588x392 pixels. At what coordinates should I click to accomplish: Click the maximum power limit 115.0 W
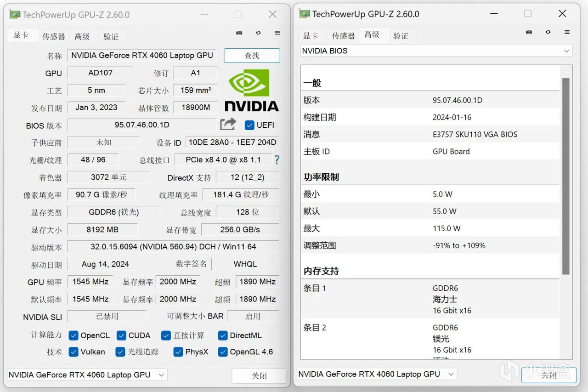[447, 228]
